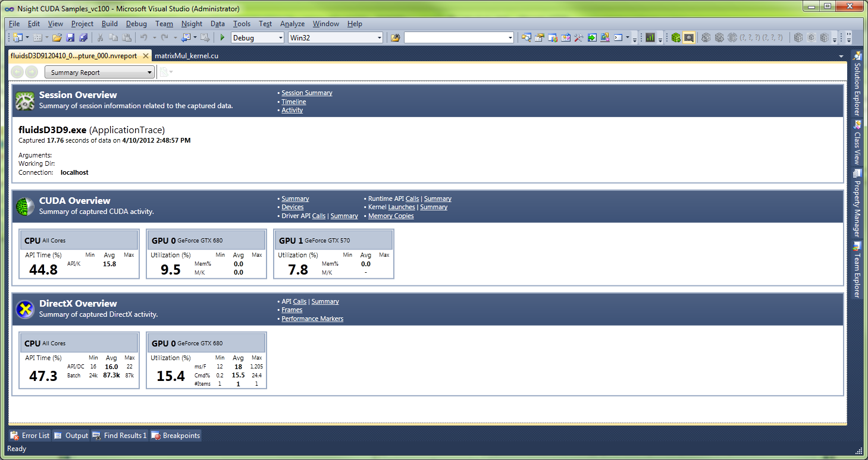The image size is (868, 460).
Task: Select the Save All icon
Action: click(x=84, y=37)
